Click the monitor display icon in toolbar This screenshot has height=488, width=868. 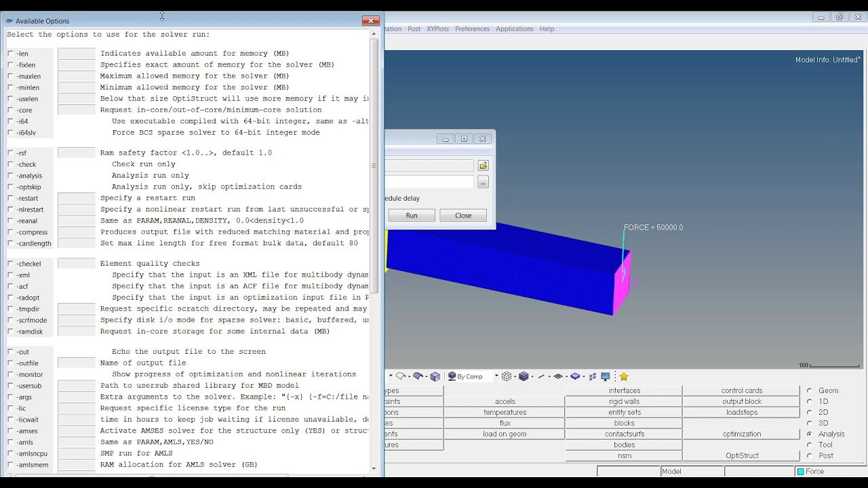606,376
